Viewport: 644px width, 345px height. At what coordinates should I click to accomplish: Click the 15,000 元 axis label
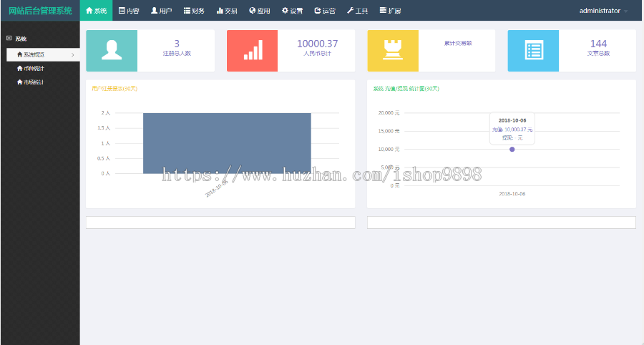(x=389, y=131)
